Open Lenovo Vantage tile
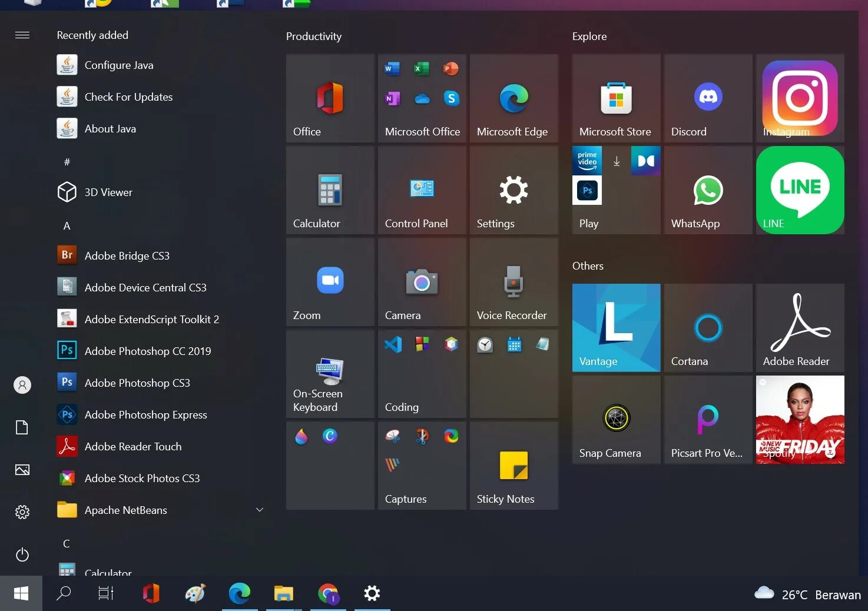Screen dimensions: 868x611 [x=617, y=328]
